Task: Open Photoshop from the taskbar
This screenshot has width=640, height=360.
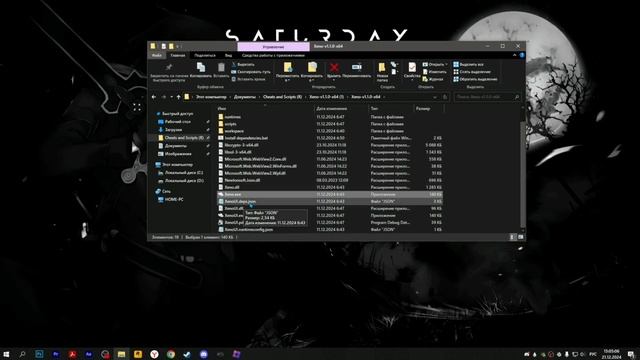Action: click(39, 354)
